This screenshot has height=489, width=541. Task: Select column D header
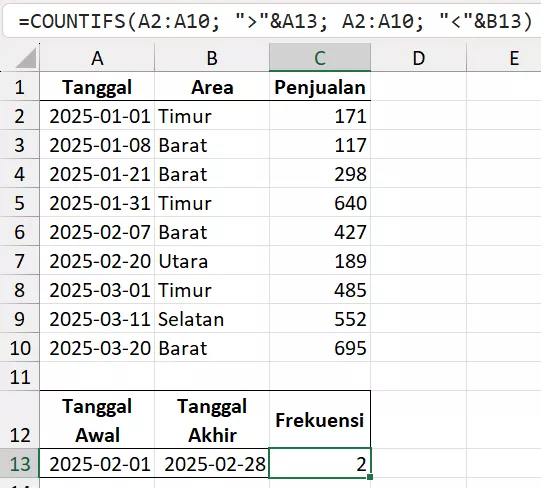tap(419, 58)
